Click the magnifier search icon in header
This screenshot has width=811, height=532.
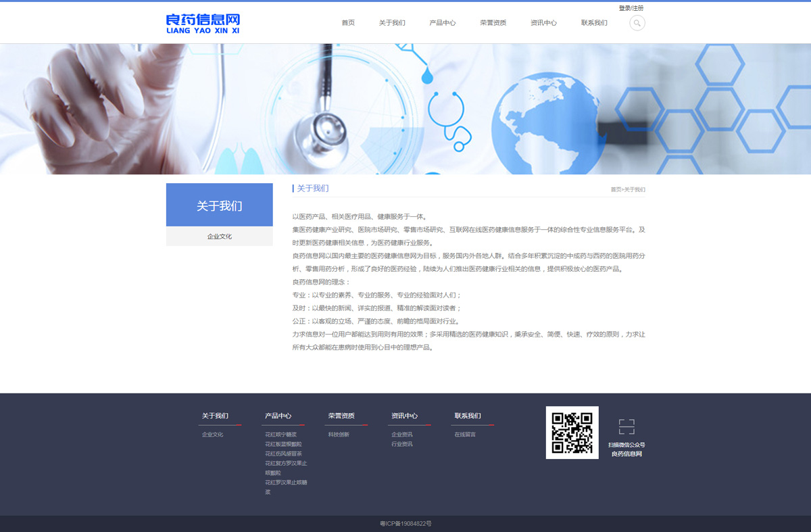[x=637, y=23]
